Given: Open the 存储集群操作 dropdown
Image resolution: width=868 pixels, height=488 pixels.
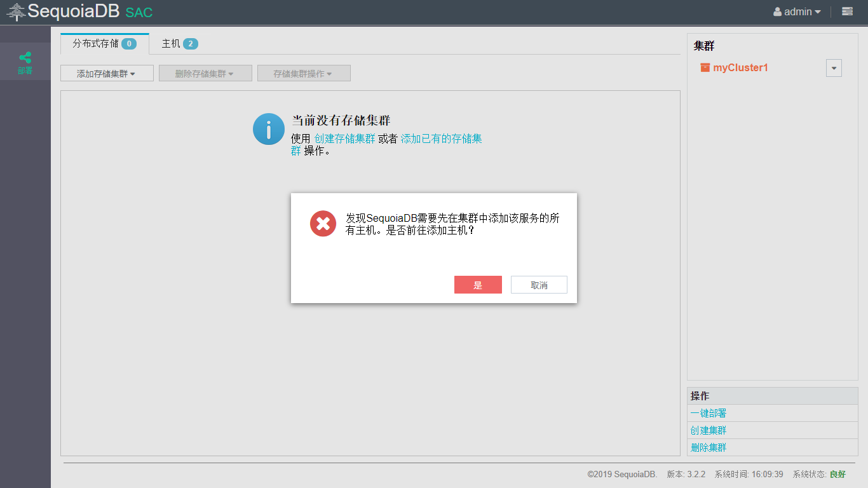Looking at the screenshot, I should coord(304,73).
